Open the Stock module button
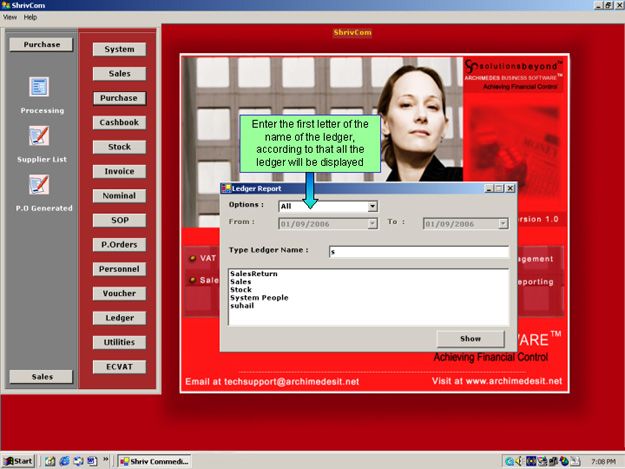This screenshot has width=625, height=469. coord(119,147)
